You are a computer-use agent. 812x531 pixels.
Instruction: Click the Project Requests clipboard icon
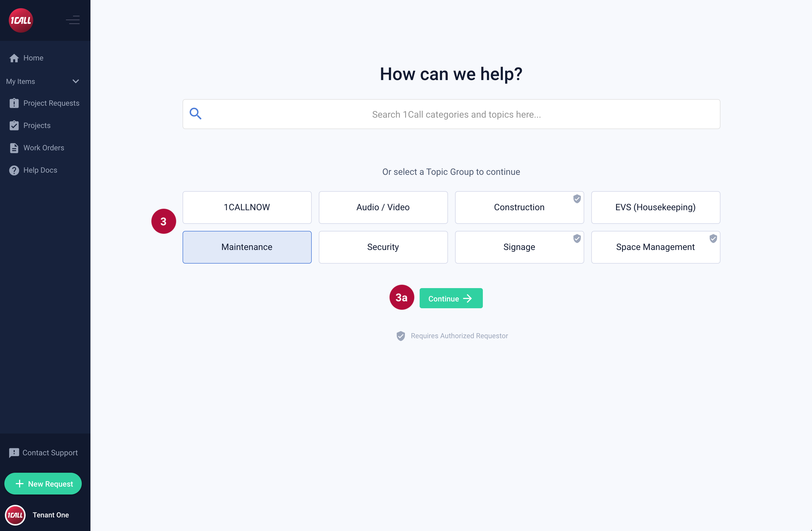pyautogui.click(x=14, y=103)
